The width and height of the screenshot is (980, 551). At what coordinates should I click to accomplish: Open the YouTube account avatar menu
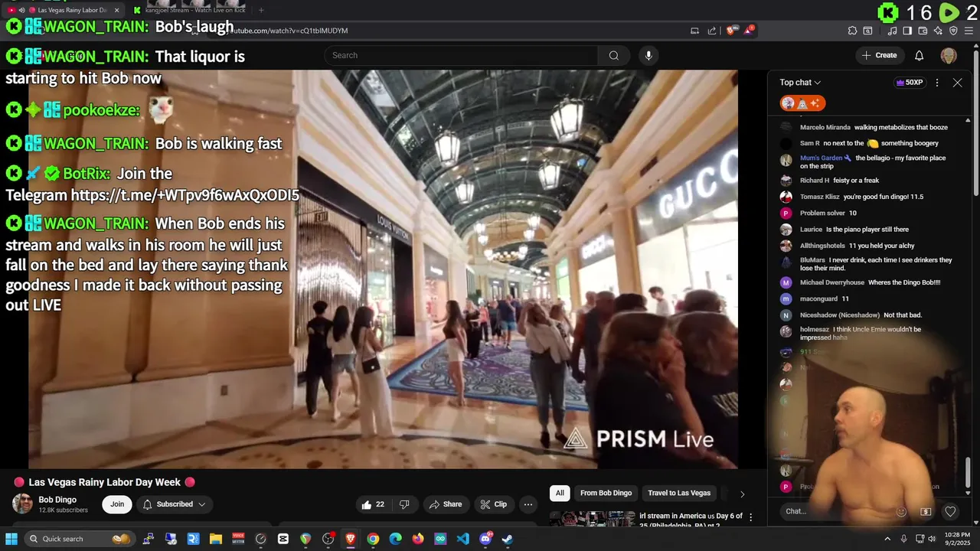(x=949, y=55)
